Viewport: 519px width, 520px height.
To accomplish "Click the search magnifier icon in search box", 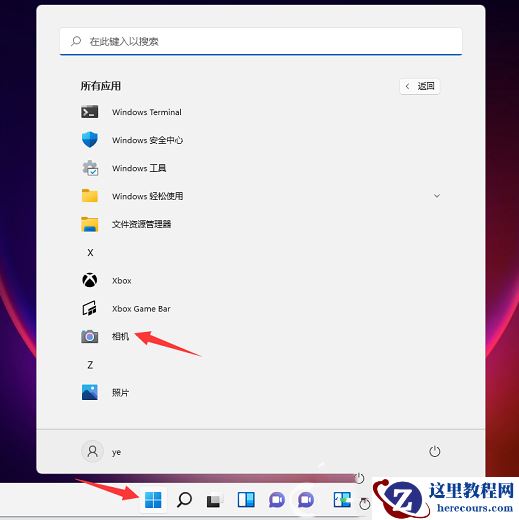I will [76, 41].
